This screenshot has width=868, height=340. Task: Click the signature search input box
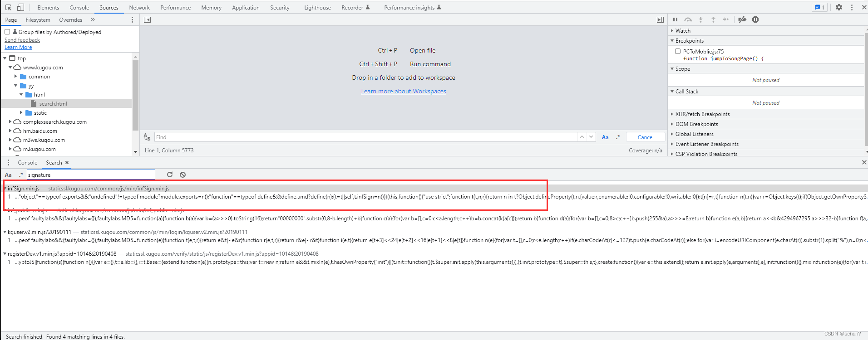click(x=91, y=175)
